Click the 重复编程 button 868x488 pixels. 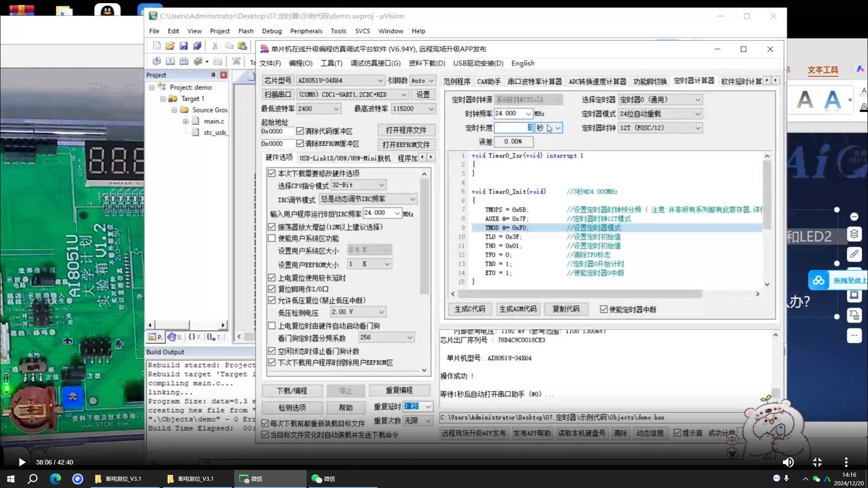tap(399, 390)
